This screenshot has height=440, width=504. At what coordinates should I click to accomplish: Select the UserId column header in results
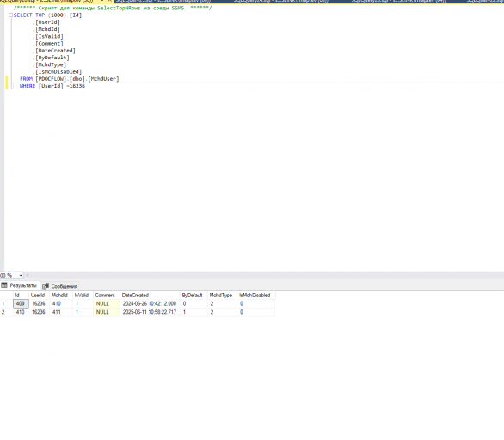click(x=39, y=296)
